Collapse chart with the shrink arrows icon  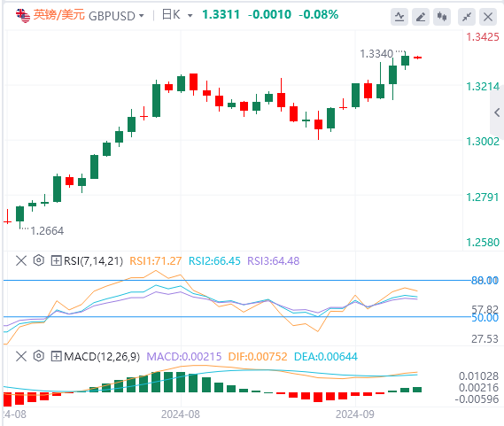pos(467,17)
